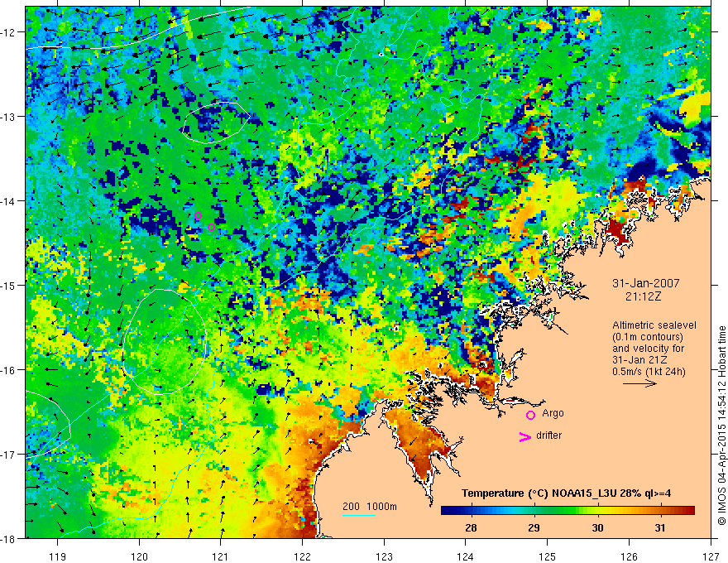Screen dimensions: 728x563
Task: Click the magenta drifter arrowhead in legend
Action: click(x=524, y=436)
